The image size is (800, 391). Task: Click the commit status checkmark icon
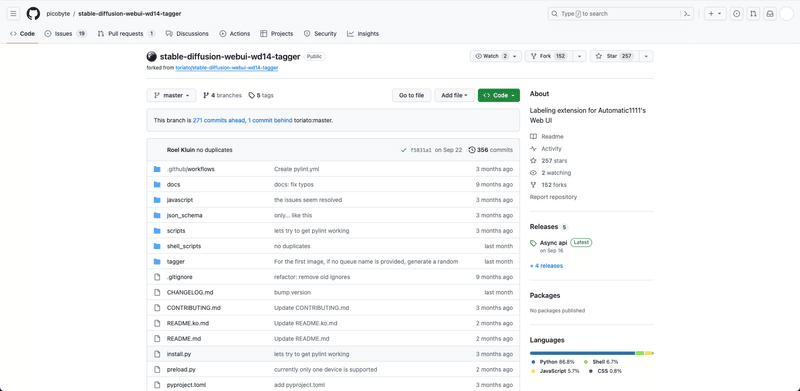[404, 150]
